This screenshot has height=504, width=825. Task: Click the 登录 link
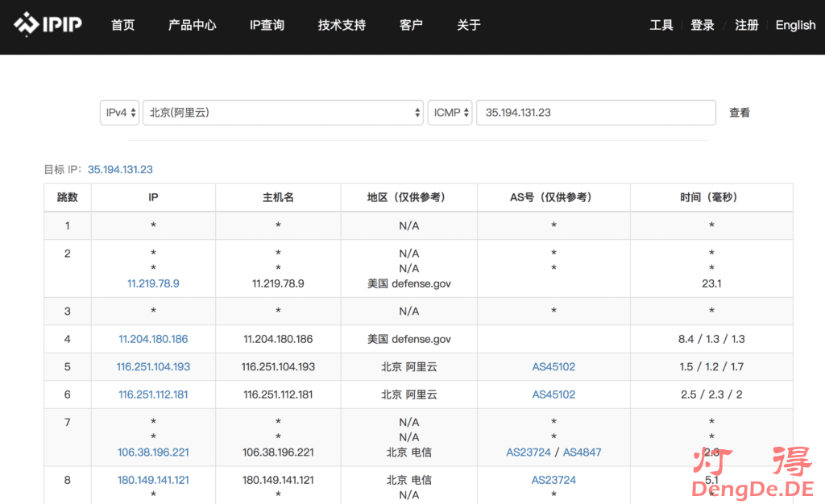[x=703, y=25]
